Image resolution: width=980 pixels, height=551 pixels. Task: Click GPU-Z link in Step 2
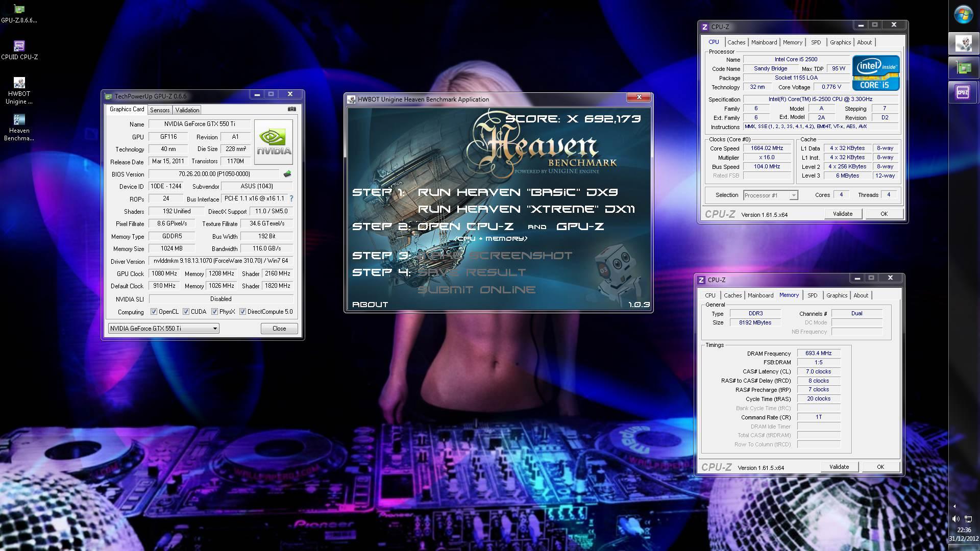580,227
